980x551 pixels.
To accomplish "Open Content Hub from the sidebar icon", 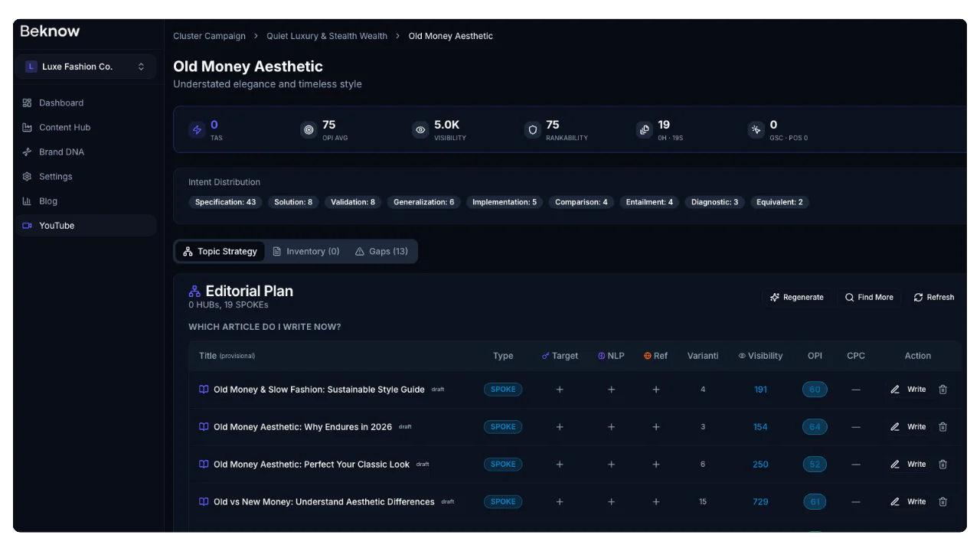I will click(27, 127).
